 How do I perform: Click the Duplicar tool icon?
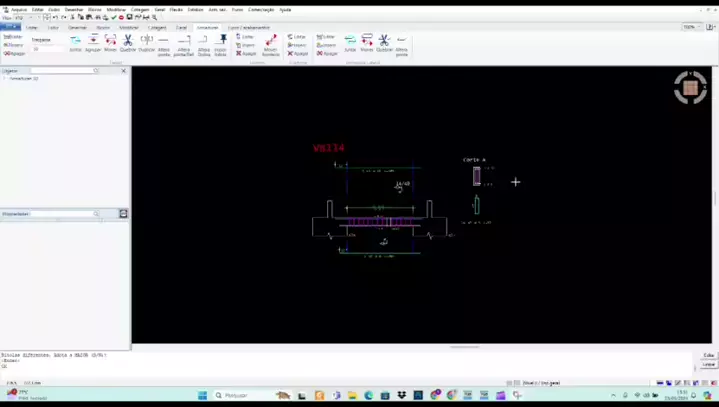[x=146, y=42]
